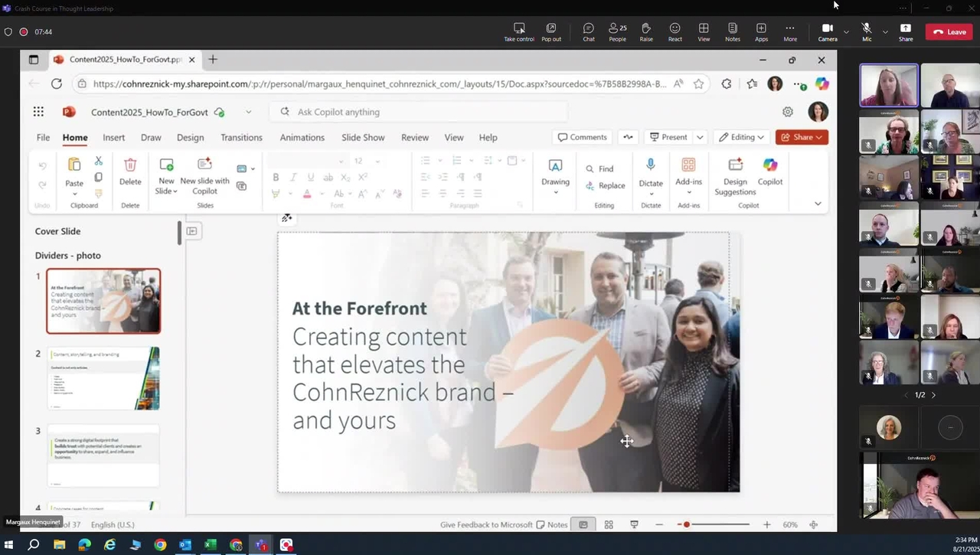The image size is (980, 555).
Task: Open the Transitions tab
Action: pyautogui.click(x=241, y=137)
